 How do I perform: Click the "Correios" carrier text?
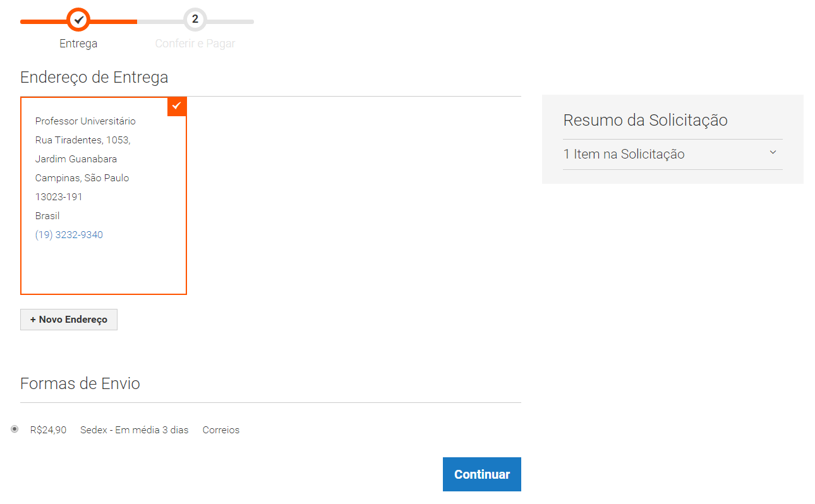221,430
